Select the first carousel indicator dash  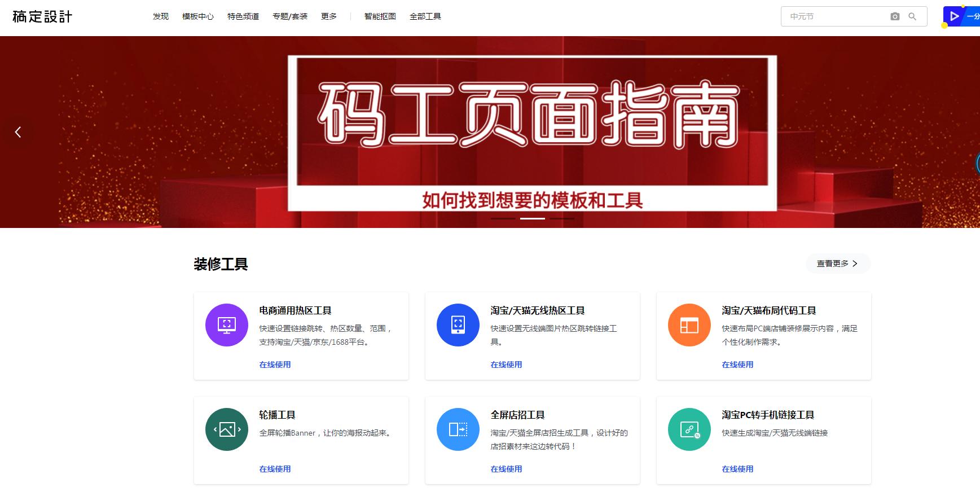click(x=503, y=218)
